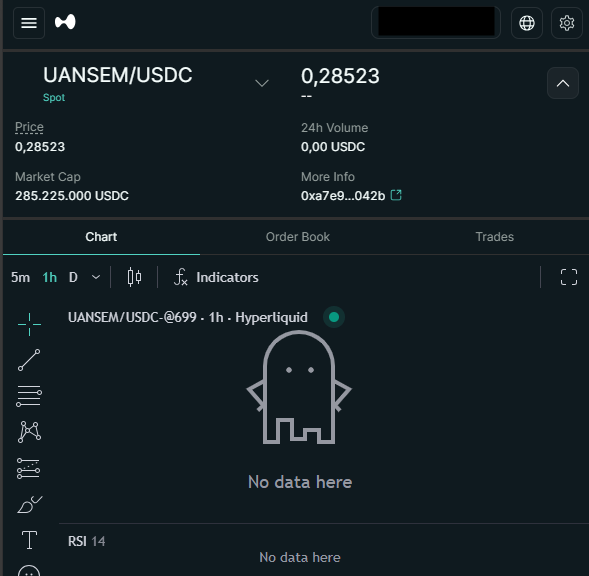
Task: Click the Spot market label
Action: coord(54,97)
